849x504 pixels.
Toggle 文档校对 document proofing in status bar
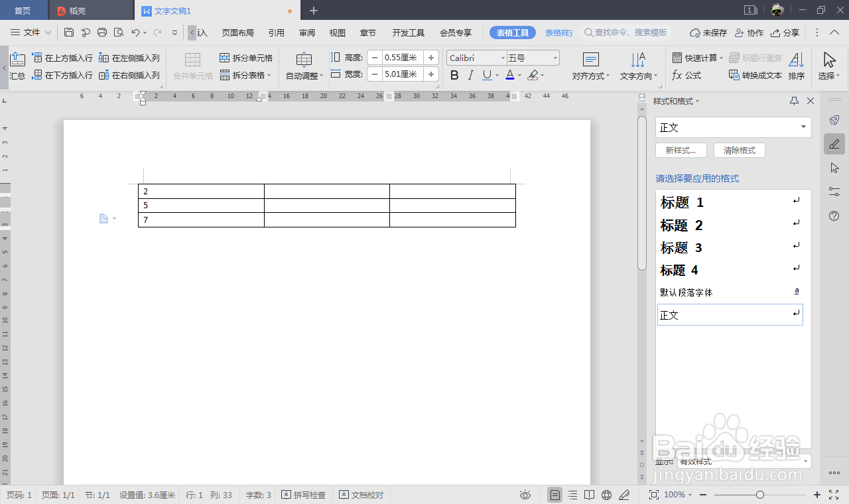click(x=361, y=495)
